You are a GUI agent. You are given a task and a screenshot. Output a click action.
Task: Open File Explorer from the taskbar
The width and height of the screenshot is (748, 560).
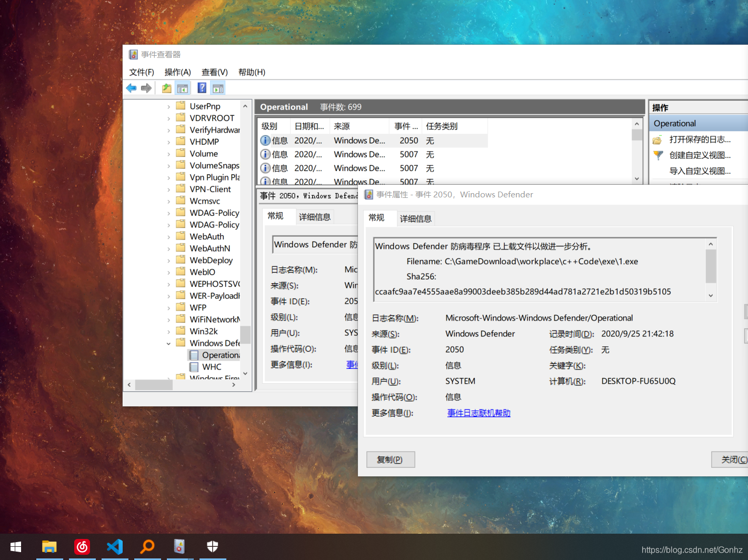tap(49, 547)
